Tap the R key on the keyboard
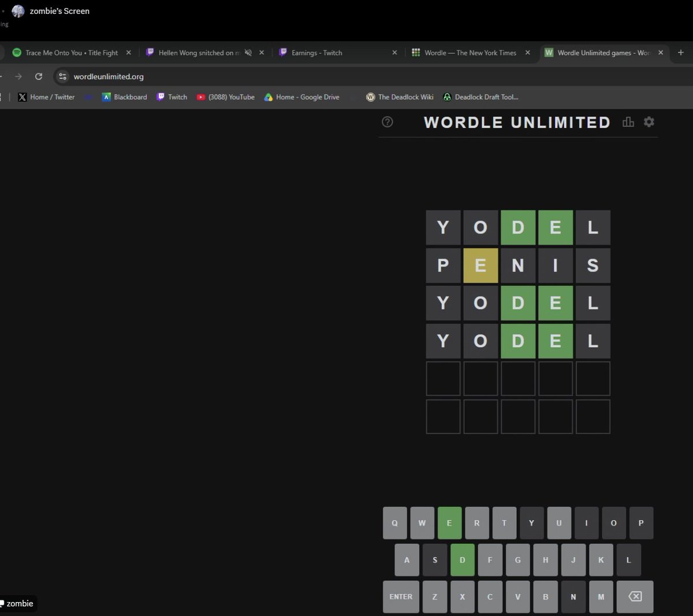 coord(477,523)
